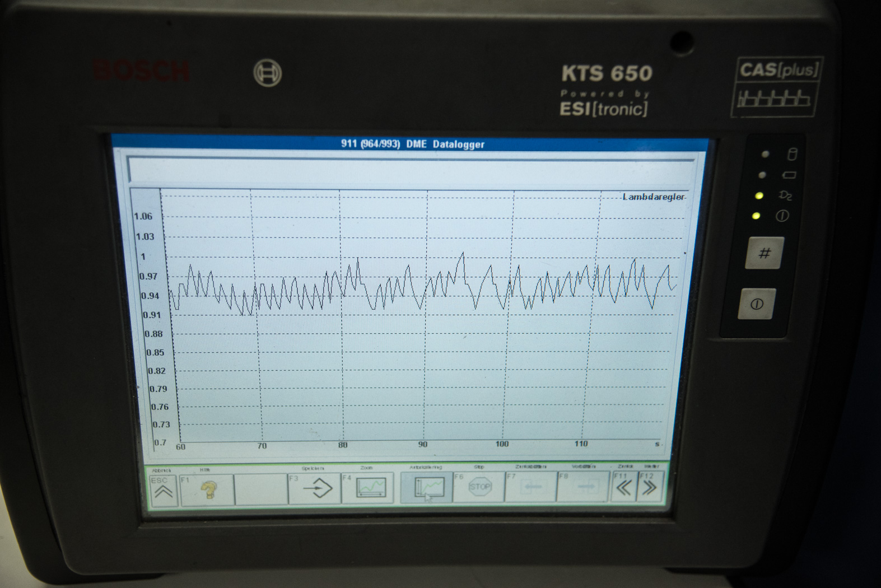Click the Lambdaregler legend label
Viewport: 881px width, 588px height.
(654, 197)
